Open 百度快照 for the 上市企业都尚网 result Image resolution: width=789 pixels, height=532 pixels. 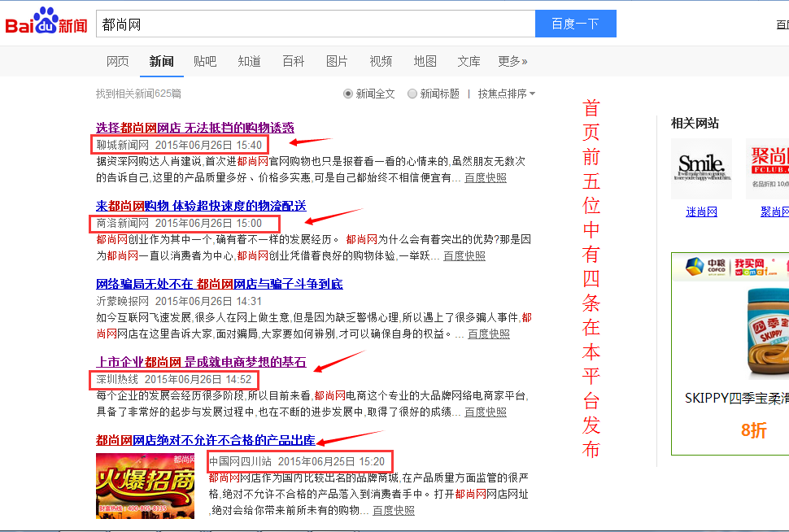486,412
